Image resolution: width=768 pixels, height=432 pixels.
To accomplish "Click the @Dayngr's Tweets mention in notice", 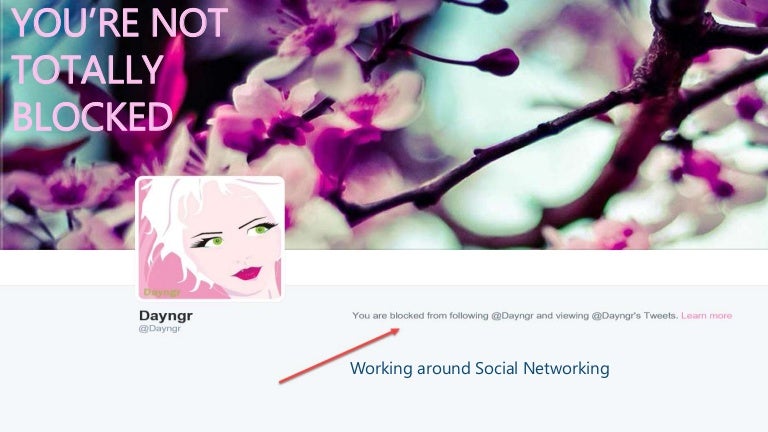I will point(635,316).
